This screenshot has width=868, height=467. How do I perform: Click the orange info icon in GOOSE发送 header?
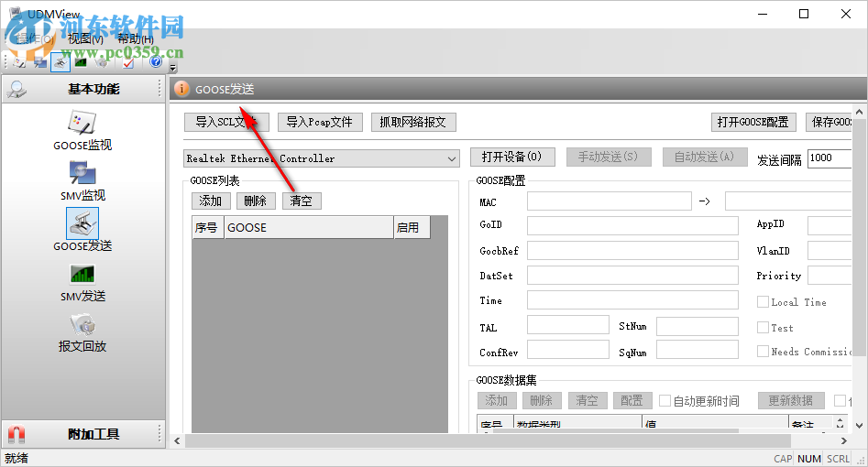pos(181,89)
